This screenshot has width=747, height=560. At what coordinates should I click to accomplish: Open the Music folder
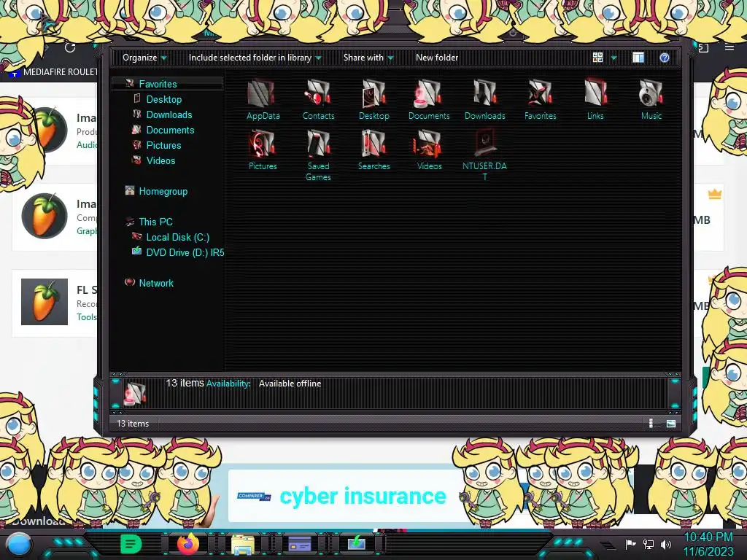coord(651,99)
